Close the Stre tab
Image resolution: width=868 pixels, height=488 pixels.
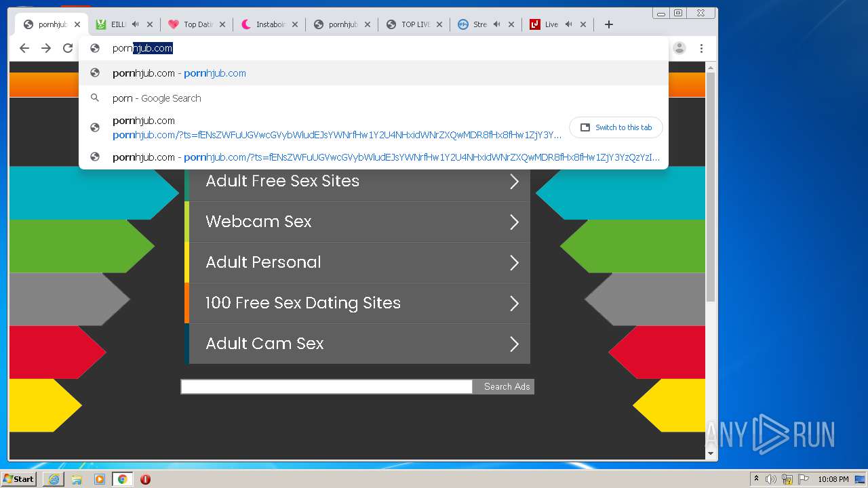coord(511,24)
